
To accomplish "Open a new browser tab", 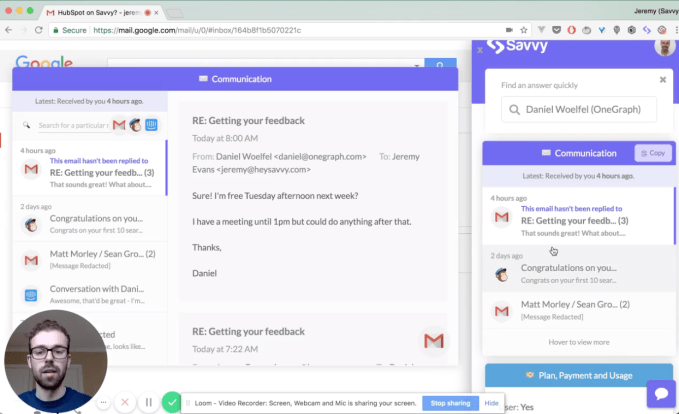I will pyautogui.click(x=175, y=13).
